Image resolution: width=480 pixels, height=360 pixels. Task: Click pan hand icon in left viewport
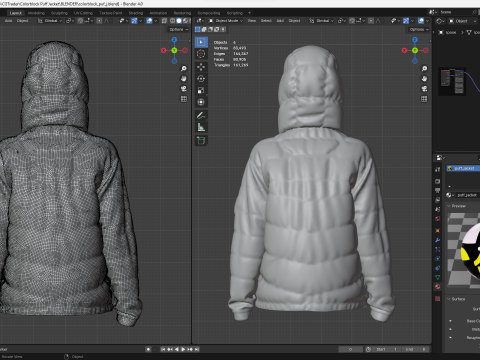(184, 79)
